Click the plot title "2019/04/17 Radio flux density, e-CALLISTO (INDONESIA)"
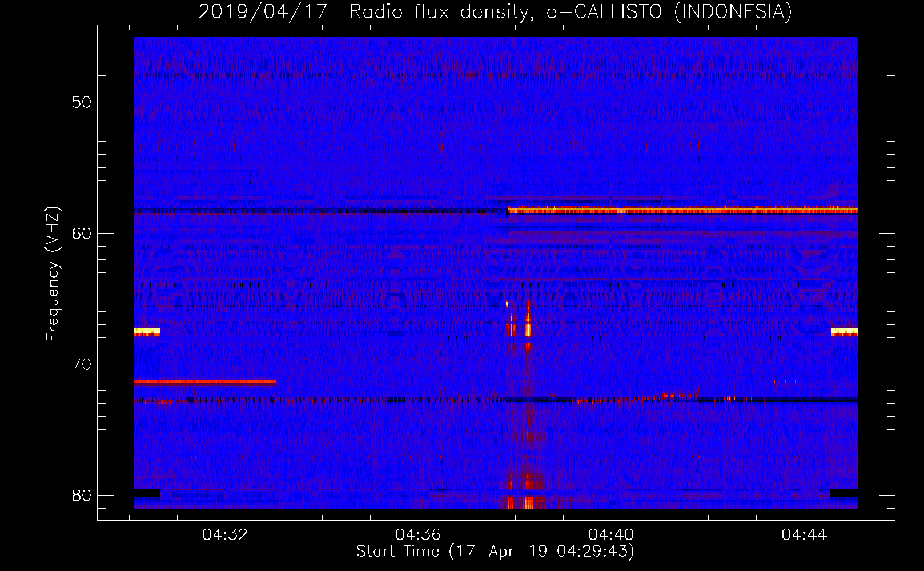Image resolution: width=924 pixels, height=571 pixels. 495,11
